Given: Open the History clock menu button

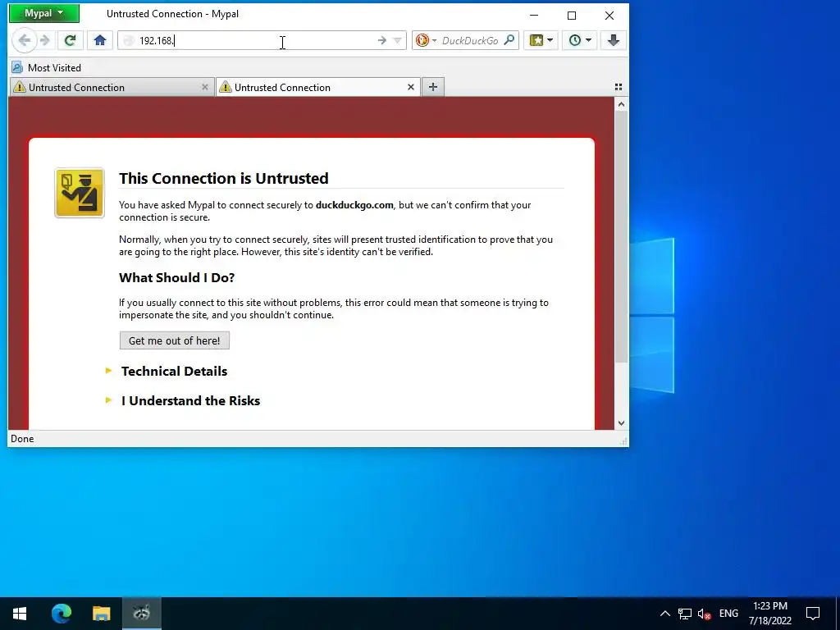Looking at the screenshot, I should (580, 40).
